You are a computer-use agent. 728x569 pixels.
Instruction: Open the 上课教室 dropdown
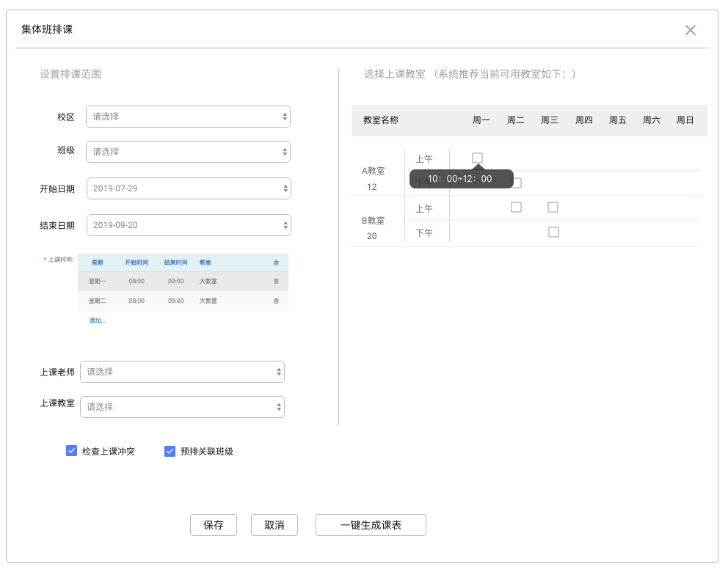pos(182,406)
